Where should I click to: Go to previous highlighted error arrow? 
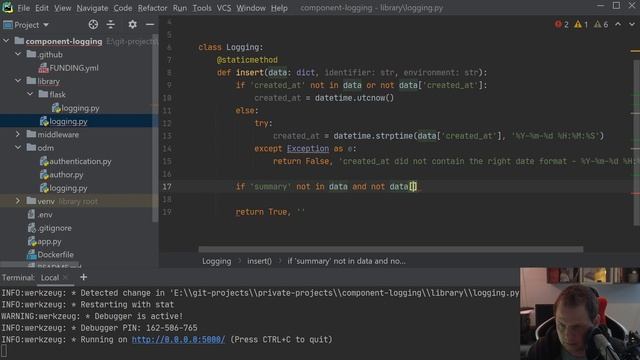618,24
